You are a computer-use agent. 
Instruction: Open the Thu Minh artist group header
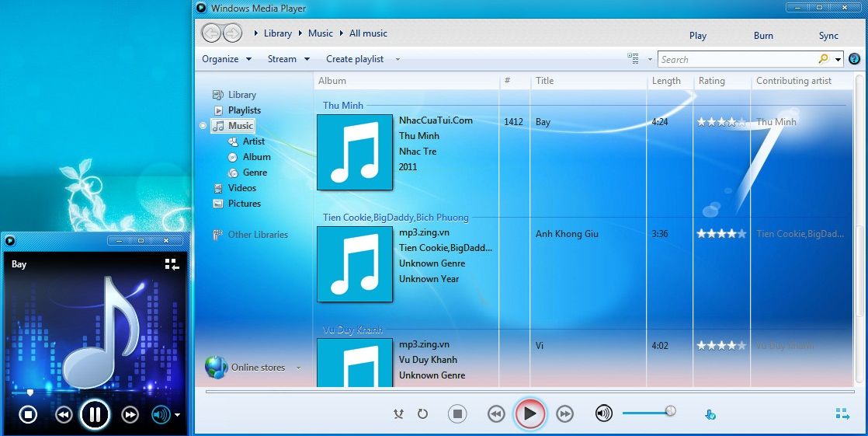(343, 105)
